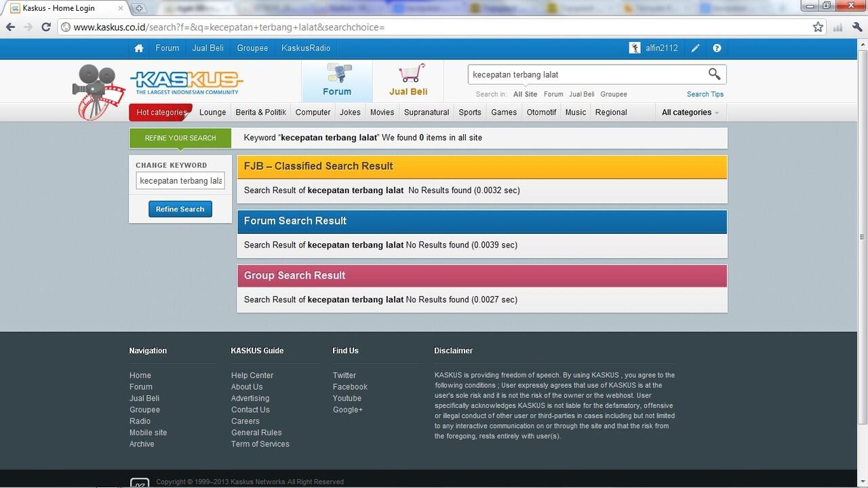Open Forum in blue top navbar
This screenshot has height=488, width=868.
[167, 48]
